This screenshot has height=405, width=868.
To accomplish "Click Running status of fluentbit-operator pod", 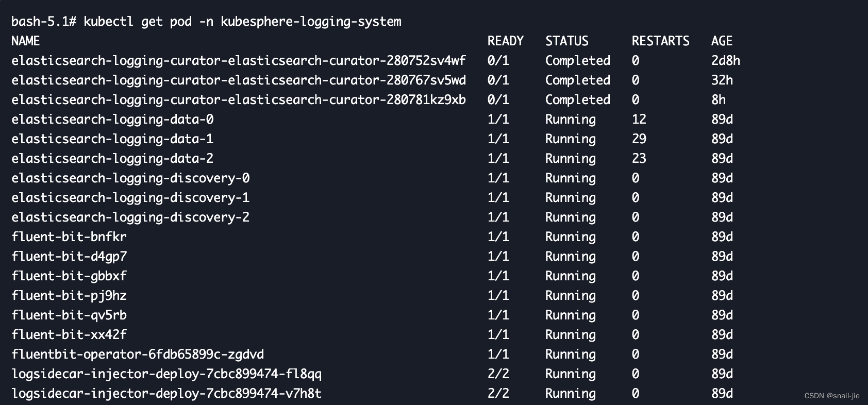I will click(x=571, y=355).
